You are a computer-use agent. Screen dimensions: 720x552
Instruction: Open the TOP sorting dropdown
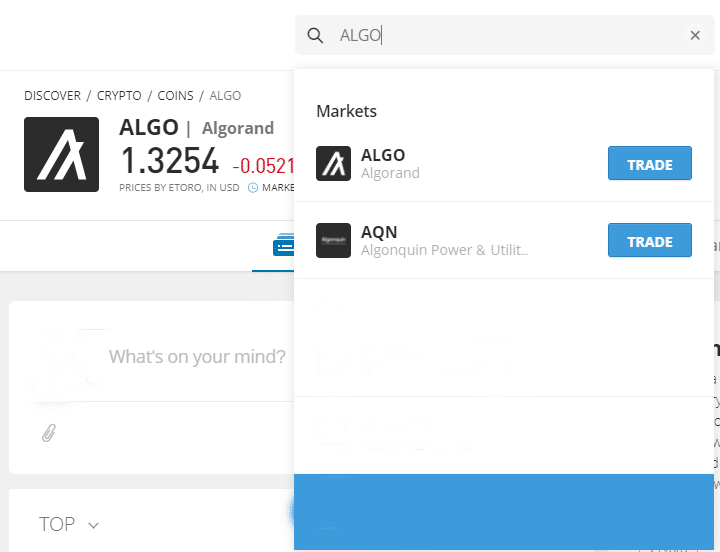tap(69, 524)
